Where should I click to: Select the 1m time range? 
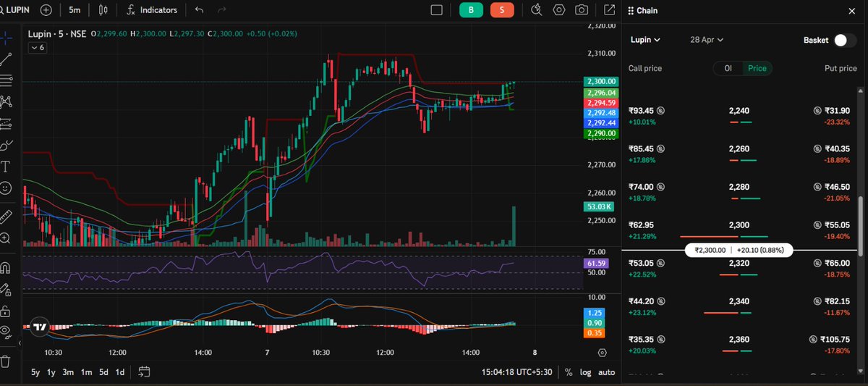(x=86, y=372)
